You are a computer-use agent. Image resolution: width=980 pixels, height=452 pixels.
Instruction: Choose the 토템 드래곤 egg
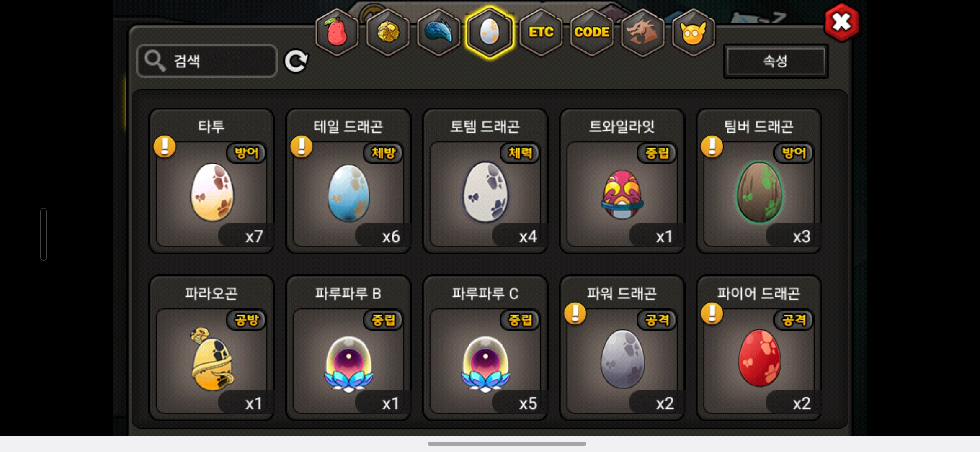tap(485, 181)
